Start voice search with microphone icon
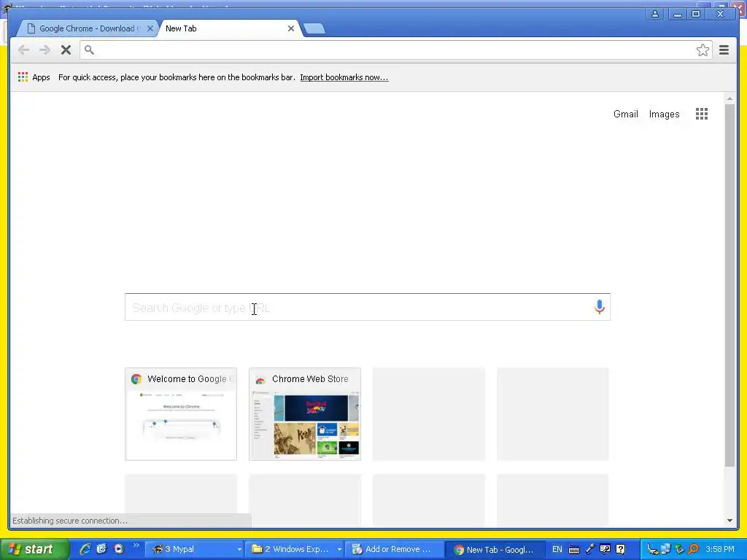 (600, 307)
